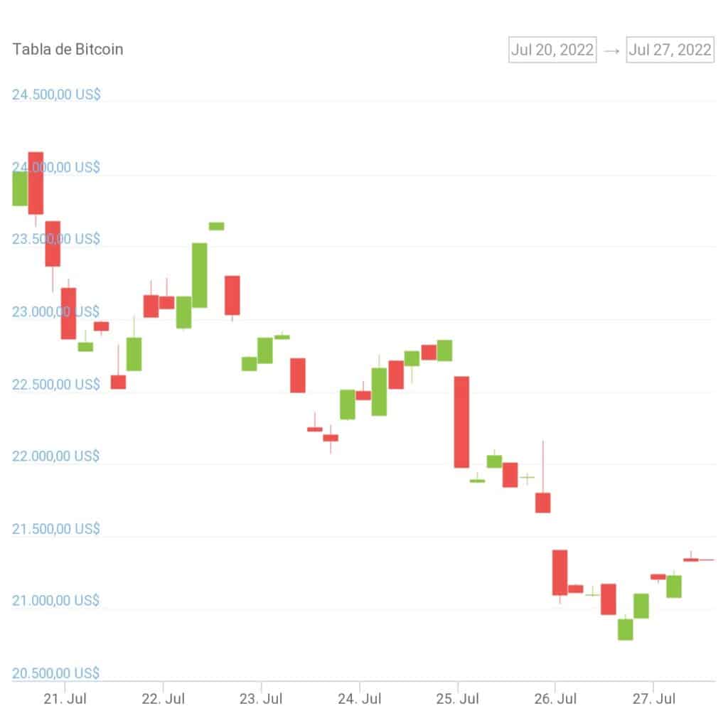728x728 pixels.
Task: Select the red candle with the long upper wick before 26. Jul
Action: (x=543, y=502)
